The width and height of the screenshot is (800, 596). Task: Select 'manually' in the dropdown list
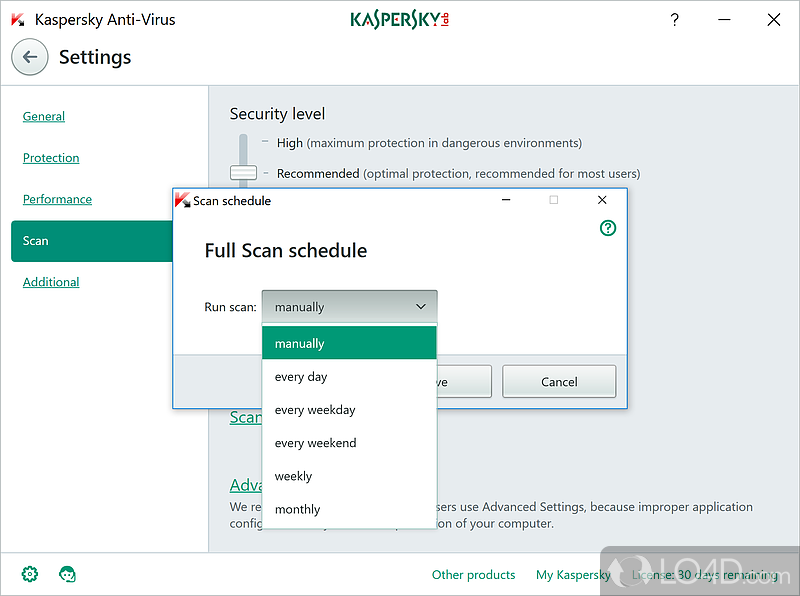(349, 343)
